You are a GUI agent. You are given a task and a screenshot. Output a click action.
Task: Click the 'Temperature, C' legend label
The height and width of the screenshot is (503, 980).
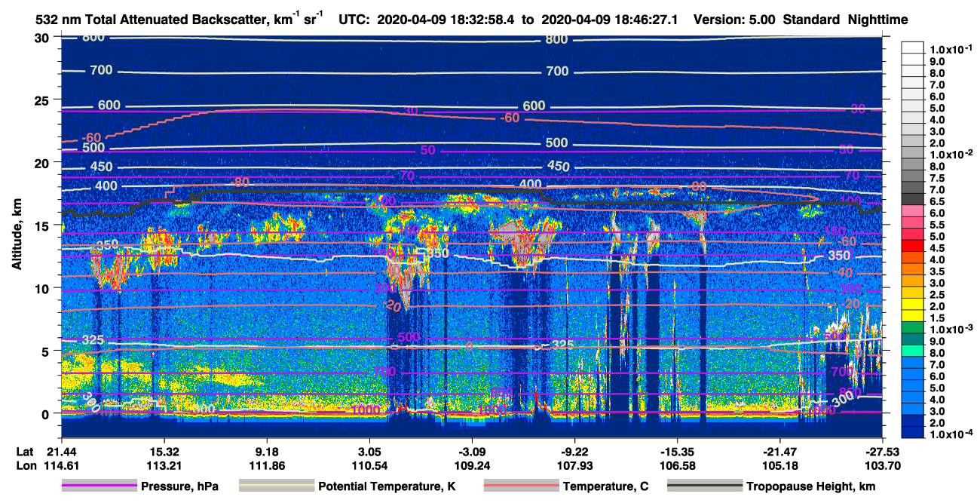coord(605,486)
